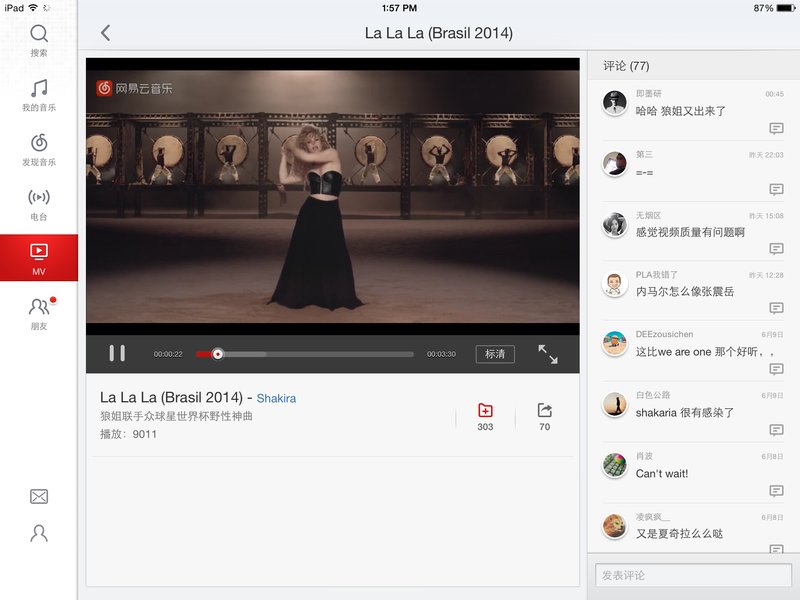Toggle fullscreen video mode
Screen dimensions: 800x600
coord(548,354)
